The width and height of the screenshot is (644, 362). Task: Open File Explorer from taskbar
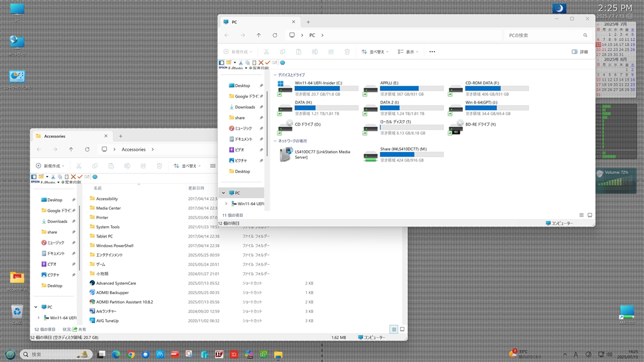(278, 354)
